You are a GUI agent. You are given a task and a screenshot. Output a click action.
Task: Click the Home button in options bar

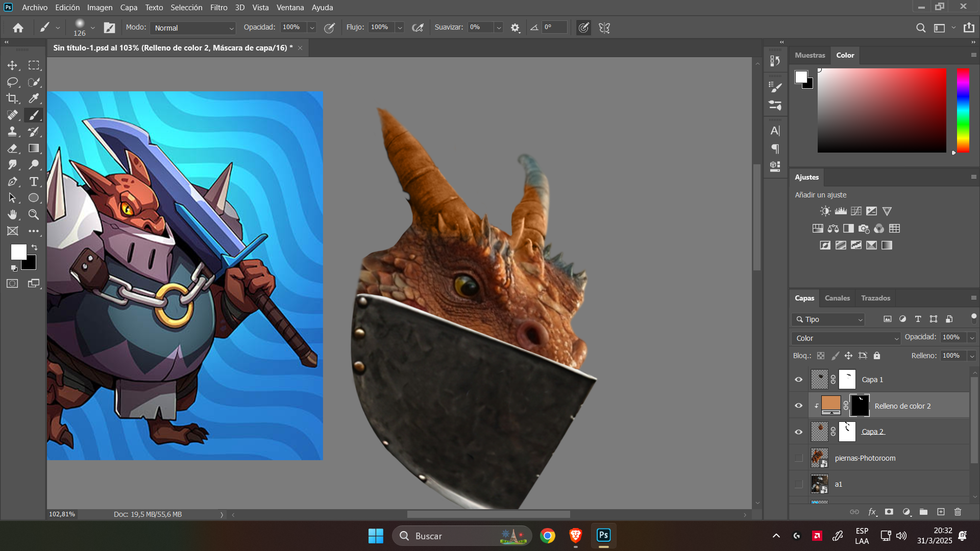[18, 28]
